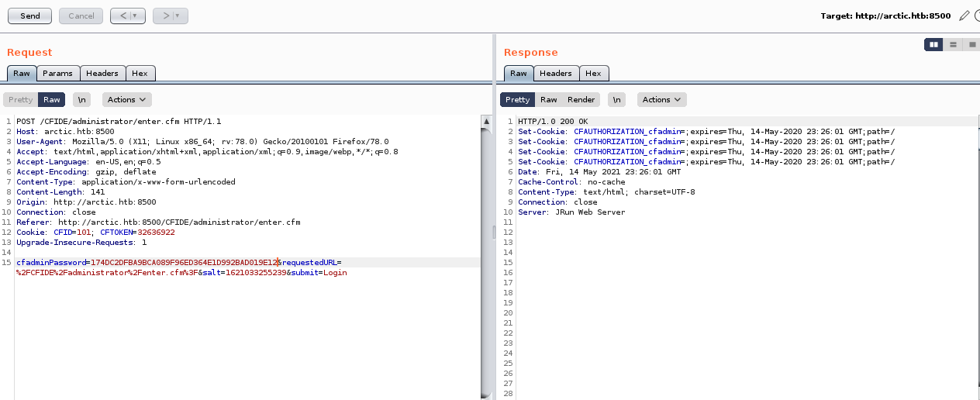
Task: Click request editor scrollbar up arrow
Action: point(486,122)
